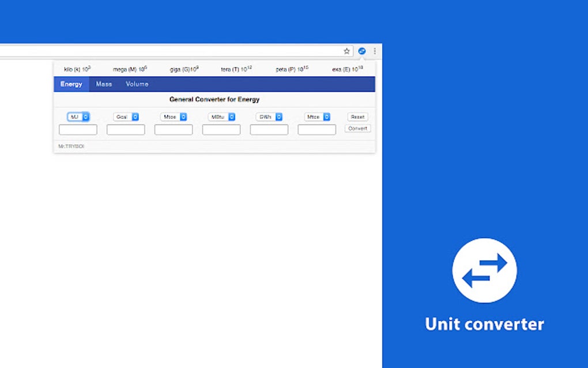Open the Mtoe unit dropdown
Image resolution: width=588 pixels, height=368 pixels.
coord(174,117)
